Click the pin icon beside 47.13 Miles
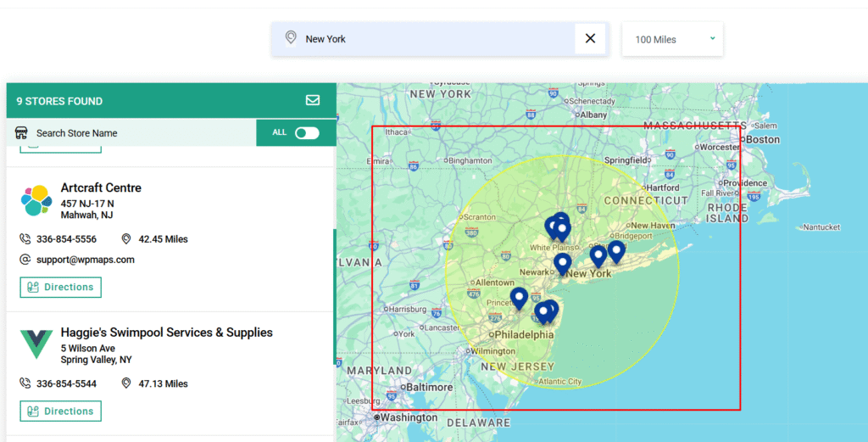Screen dimensions: 868x442 (126, 383)
